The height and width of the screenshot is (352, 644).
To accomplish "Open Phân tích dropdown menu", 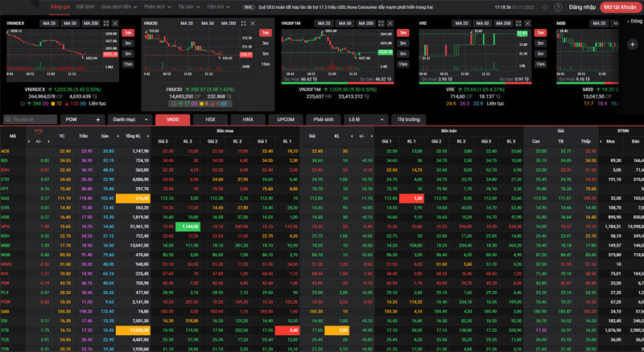I will click(x=157, y=7).
